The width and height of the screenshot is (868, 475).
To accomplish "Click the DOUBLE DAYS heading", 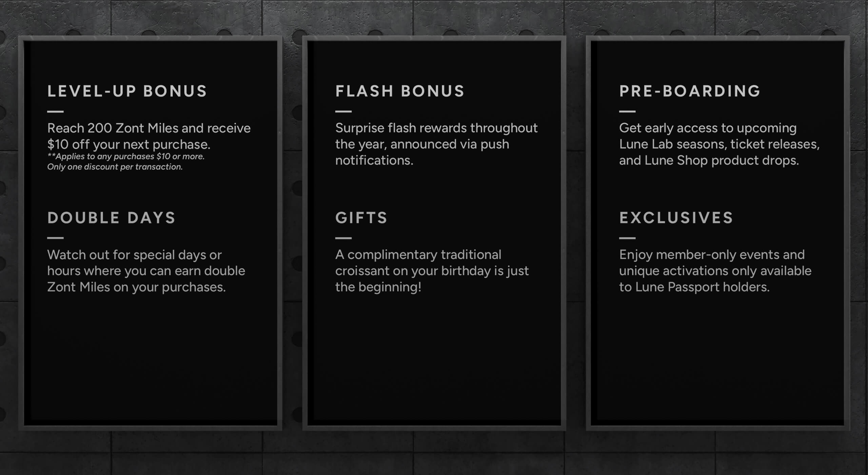I will coord(111,218).
